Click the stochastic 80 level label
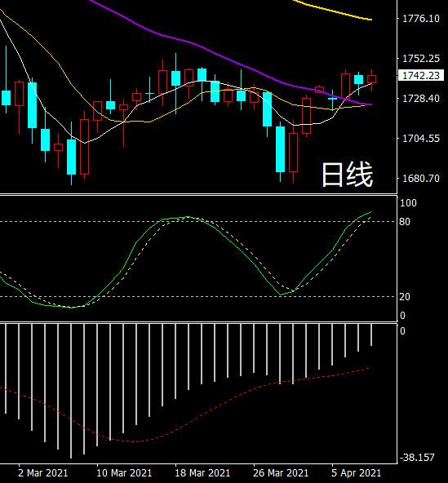448x483 pixels. 405,221
